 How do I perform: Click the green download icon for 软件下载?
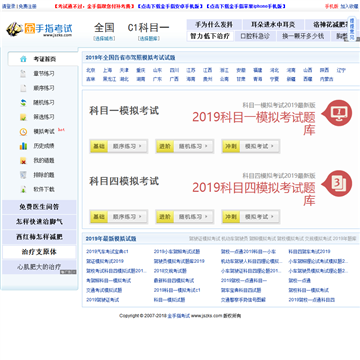(x=23, y=189)
